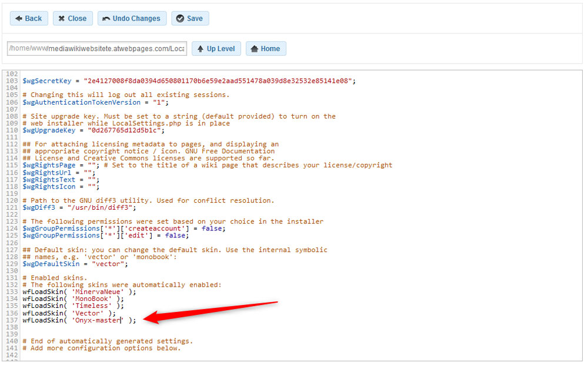Click the checkmark icon on the Save button

(x=180, y=18)
